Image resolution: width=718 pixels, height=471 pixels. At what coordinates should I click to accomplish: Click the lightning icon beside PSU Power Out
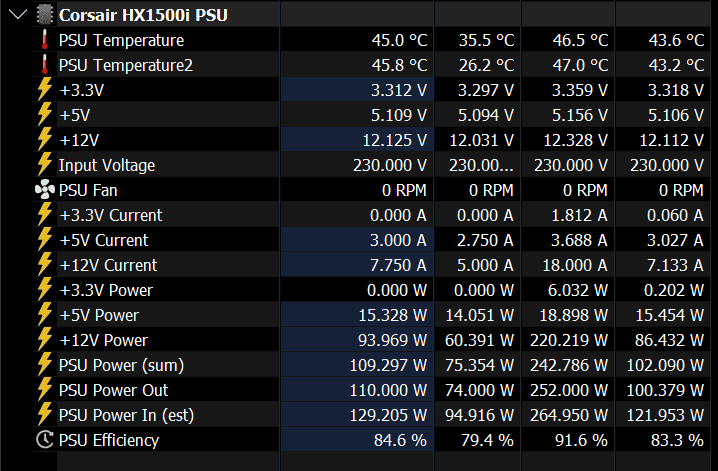[44, 390]
